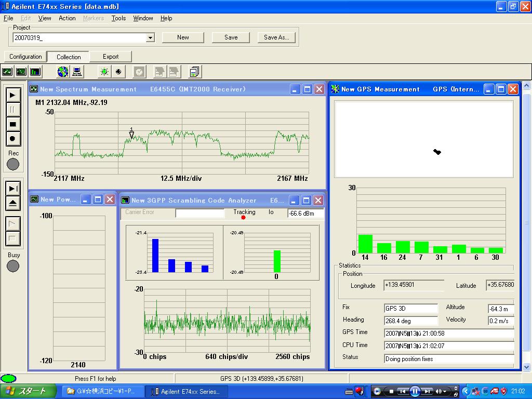532x399 pixels.
Task: Click the Status field showing position fixes
Action: (x=449, y=359)
